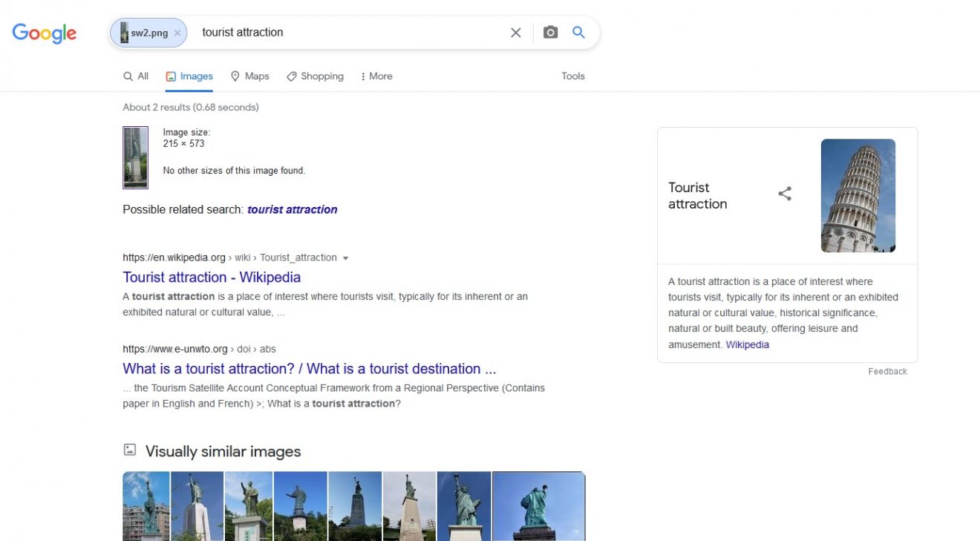The image size is (980, 541).
Task: Open the last visually similar statue image
Action: point(539,506)
